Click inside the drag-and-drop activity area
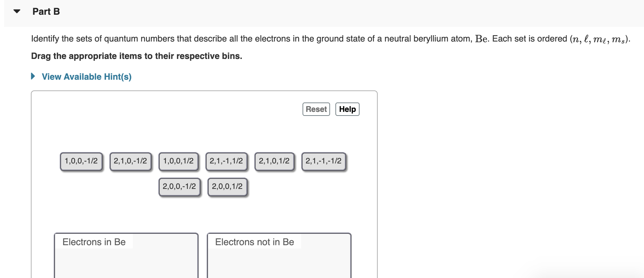 click(204, 214)
